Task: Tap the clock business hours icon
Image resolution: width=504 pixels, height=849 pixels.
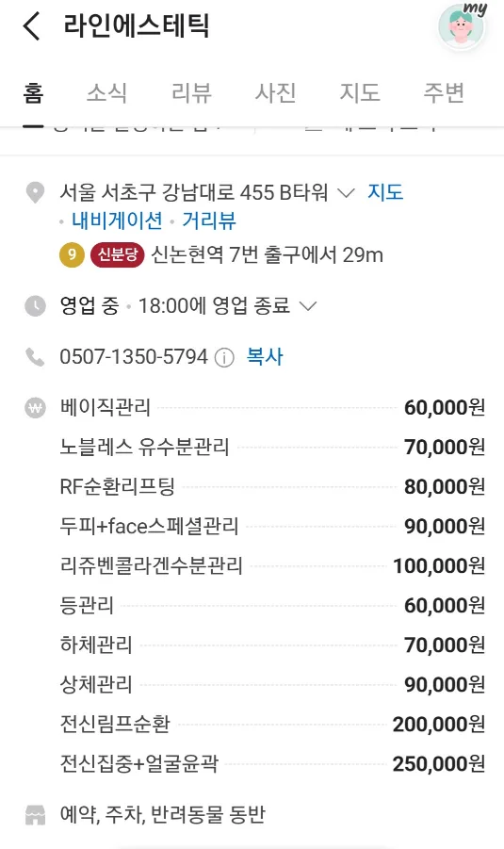Action: pyautogui.click(x=35, y=306)
